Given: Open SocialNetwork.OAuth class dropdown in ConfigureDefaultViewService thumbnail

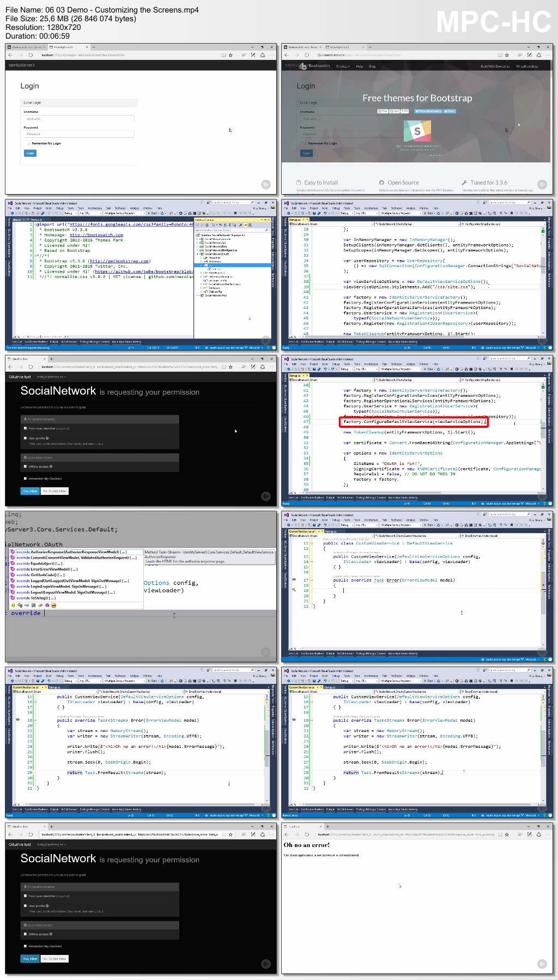Looking at the screenshot, I should (416, 380).
